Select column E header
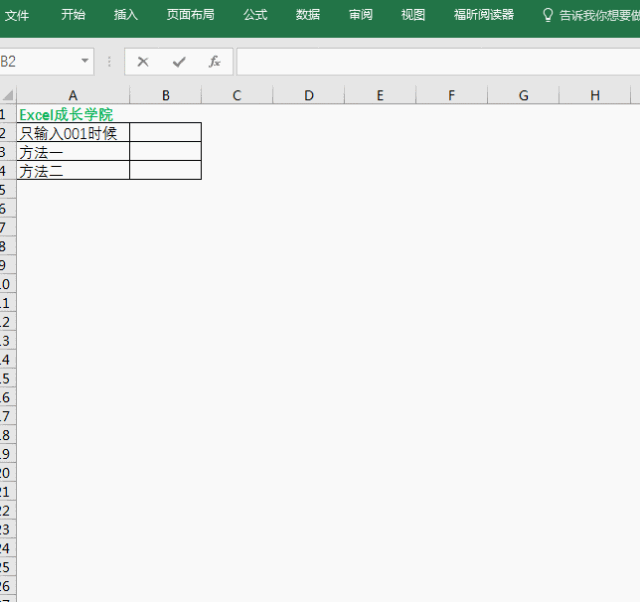 380,95
